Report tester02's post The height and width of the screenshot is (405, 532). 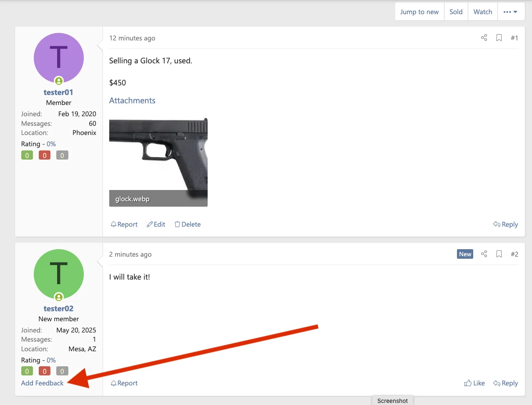point(124,383)
